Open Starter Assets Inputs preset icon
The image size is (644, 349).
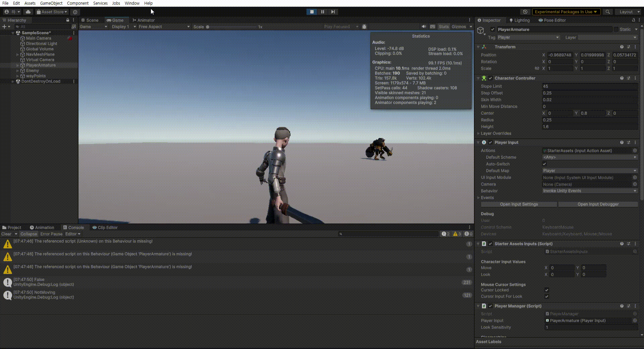coord(629,244)
